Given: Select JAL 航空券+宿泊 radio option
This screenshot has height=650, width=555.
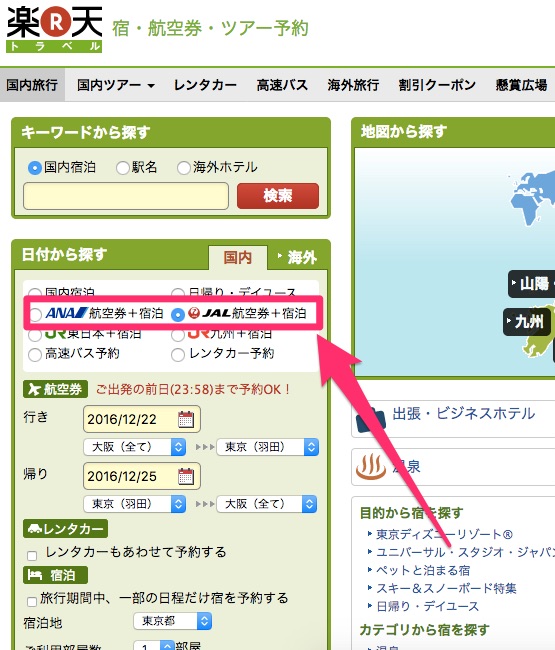Looking at the screenshot, I should pos(178,315).
